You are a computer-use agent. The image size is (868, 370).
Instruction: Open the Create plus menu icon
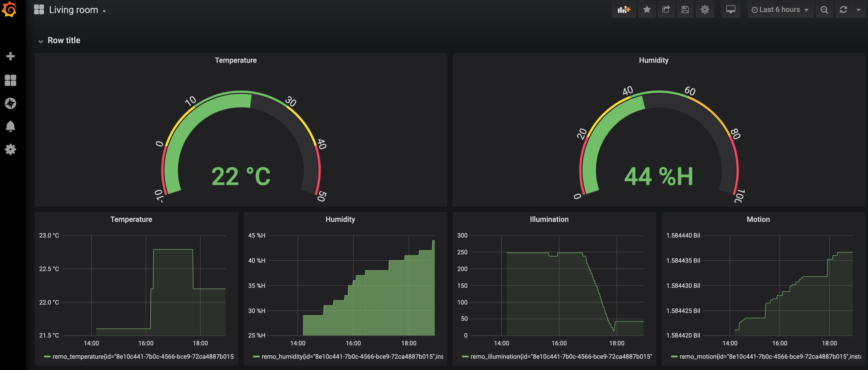pos(10,56)
